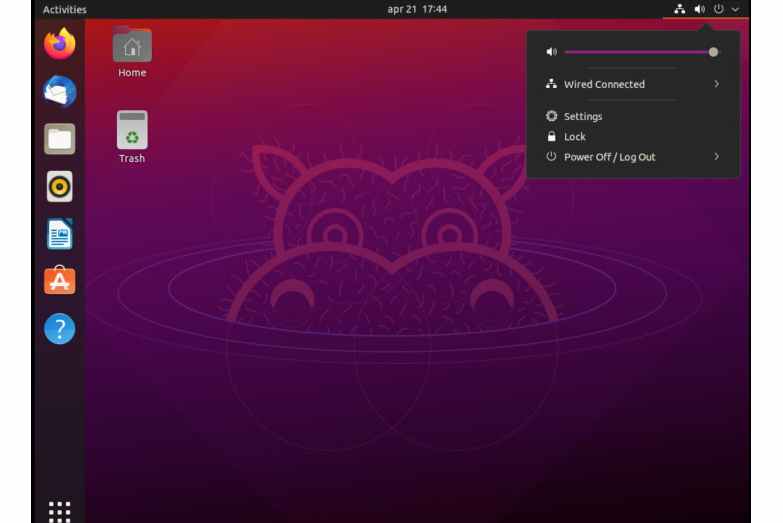
Task: Expand the Power Off / Log Out submenu
Action: pyautogui.click(x=716, y=157)
